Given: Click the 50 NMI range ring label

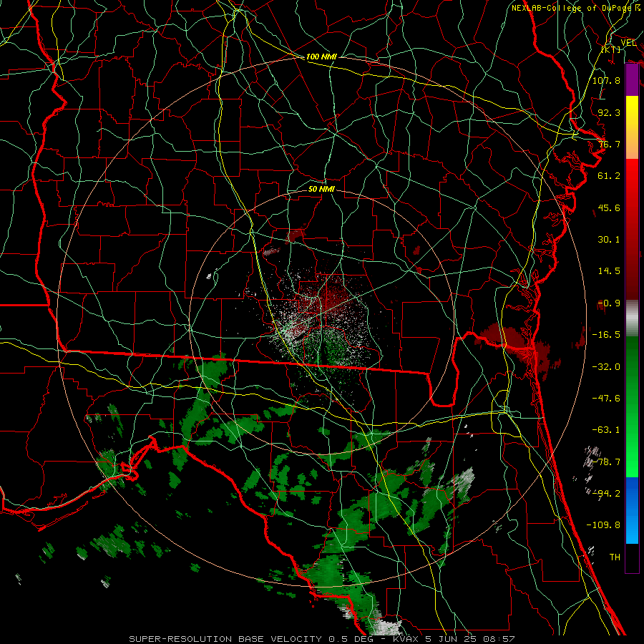Looking at the screenshot, I should click(x=321, y=189).
